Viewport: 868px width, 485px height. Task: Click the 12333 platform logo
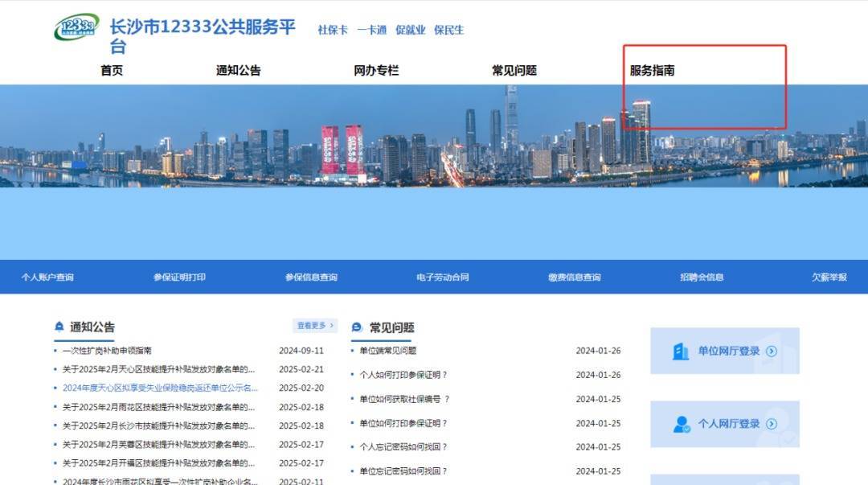(76, 27)
